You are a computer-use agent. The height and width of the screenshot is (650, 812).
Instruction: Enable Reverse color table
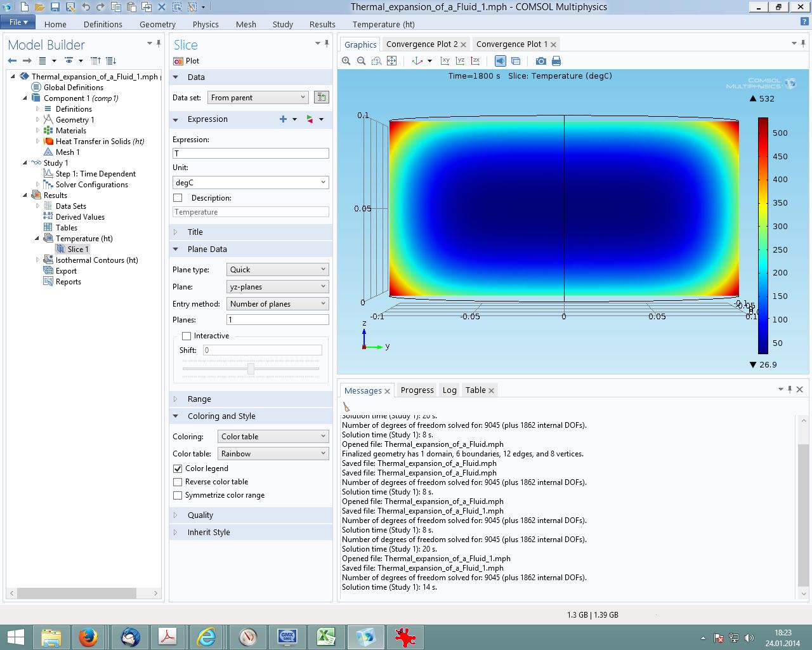pos(178,482)
